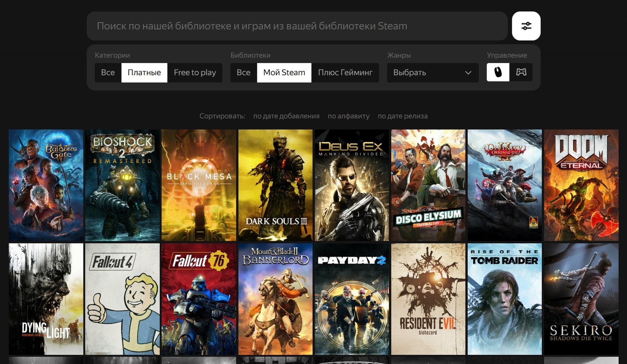This screenshot has height=364, width=627.
Task: Sort games 'по алфавиту'
Action: pyautogui.click(x=348, y=116)
